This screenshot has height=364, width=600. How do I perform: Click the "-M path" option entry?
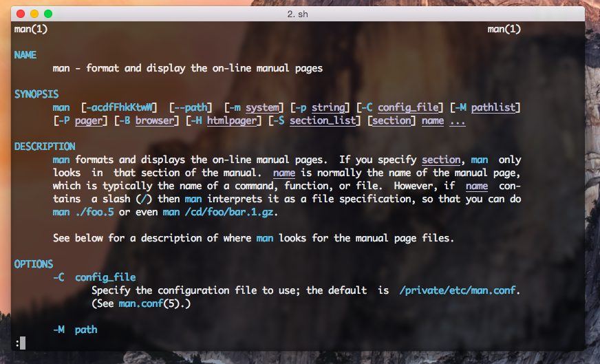tap(75, 330)
